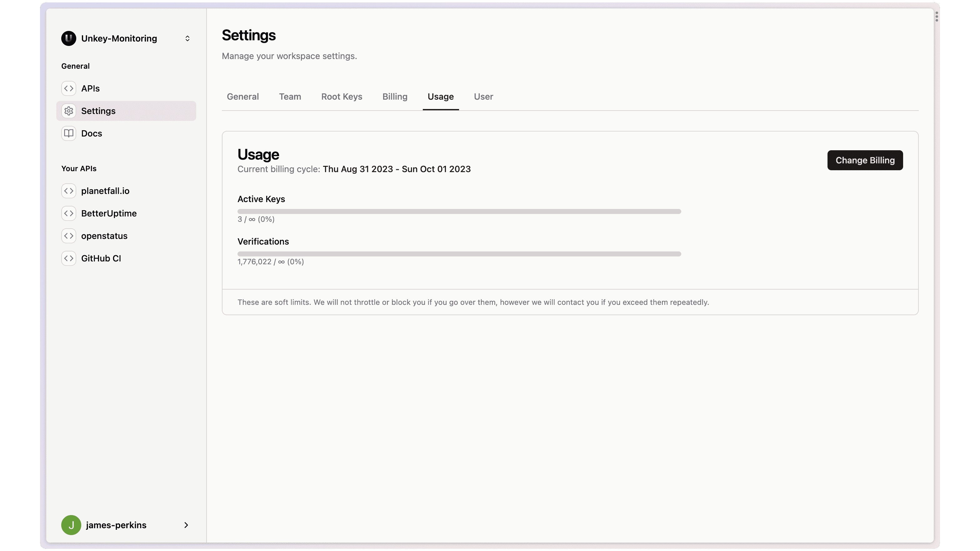Select the User tab

pyautogui.click(x=483, y=97)
